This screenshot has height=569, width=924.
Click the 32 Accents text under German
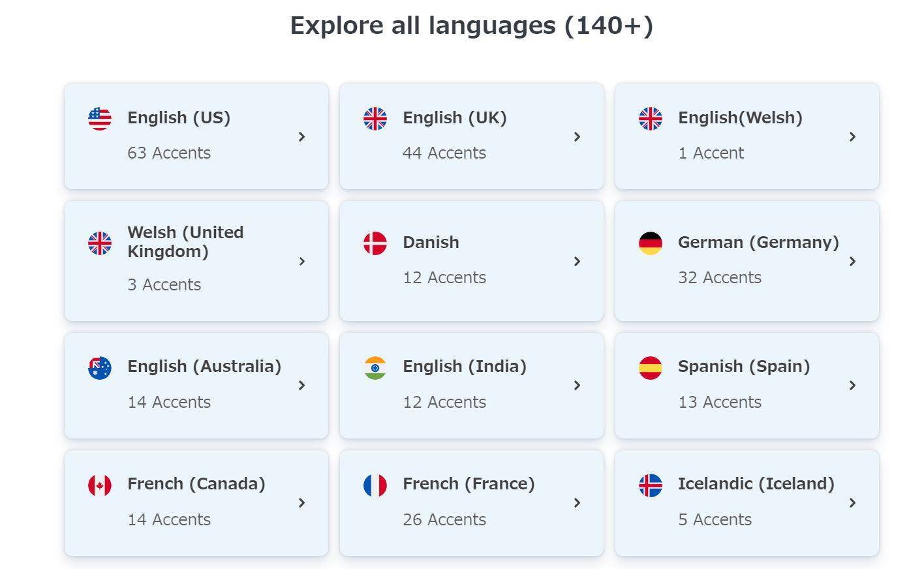pyautogui.click(x=720, y=277)
